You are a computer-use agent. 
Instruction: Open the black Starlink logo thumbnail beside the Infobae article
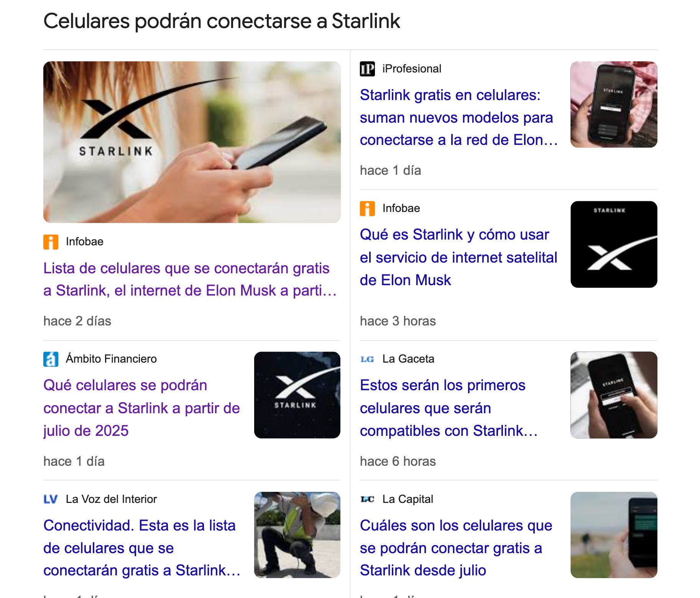[x=614, y=245]
